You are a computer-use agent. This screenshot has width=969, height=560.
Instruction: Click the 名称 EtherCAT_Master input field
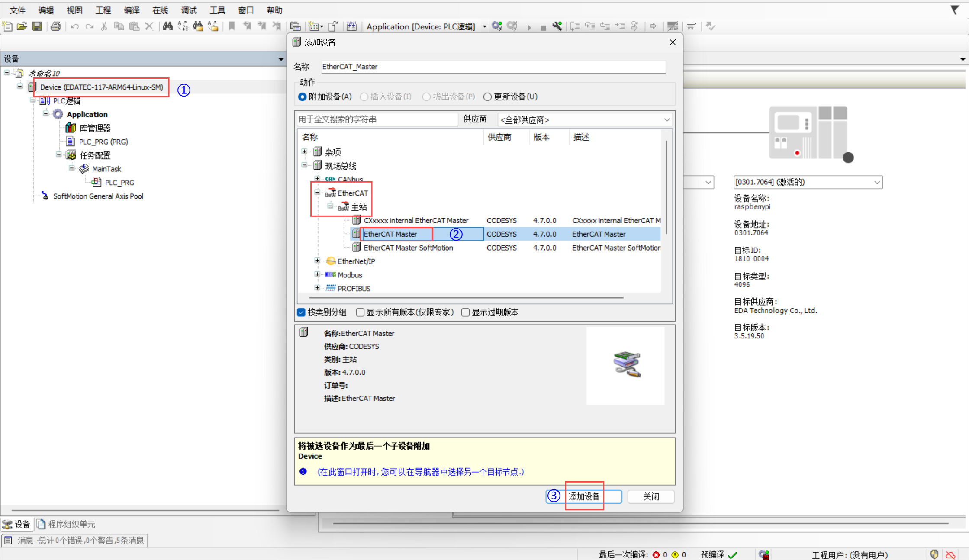point(493,67)
